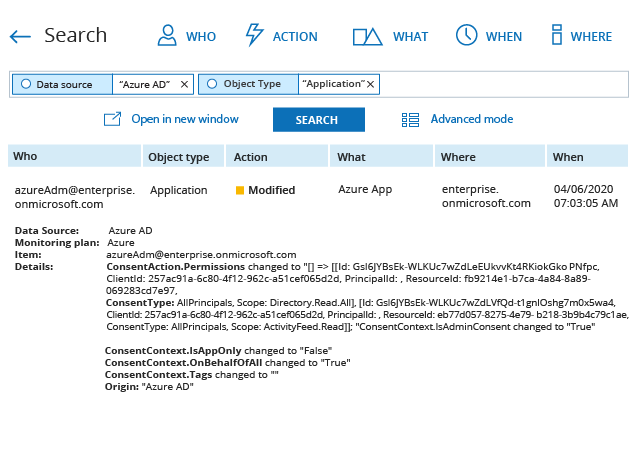Click the "Application" filter value
The height and width of the screenshot is (450, 640).
coord(333,84)
